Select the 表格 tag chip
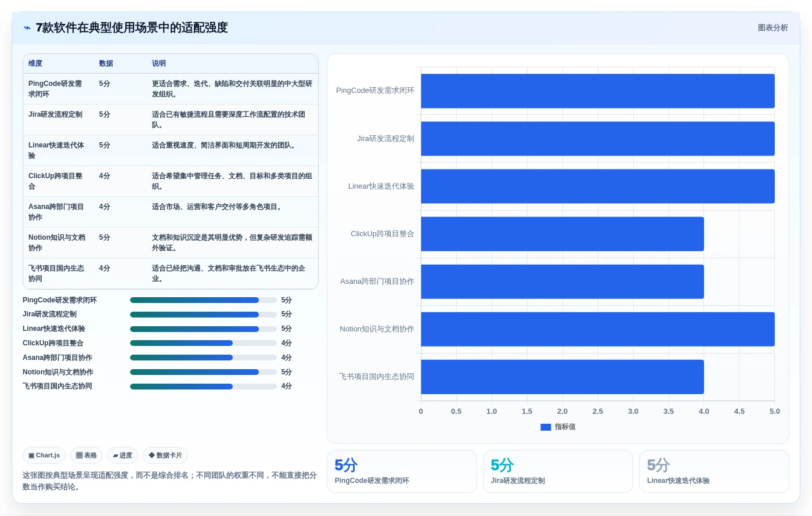The height and width of the screenshot is (516, 812). 86,456
